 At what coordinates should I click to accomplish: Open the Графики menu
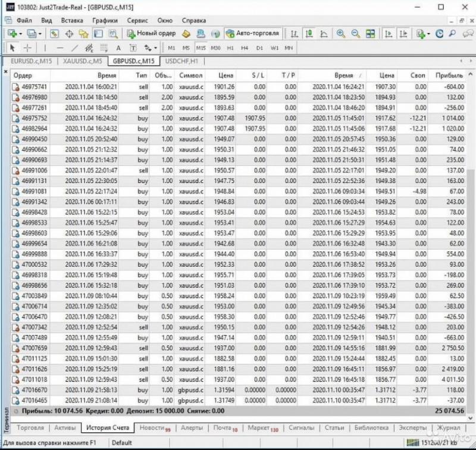tap(105, 21)
